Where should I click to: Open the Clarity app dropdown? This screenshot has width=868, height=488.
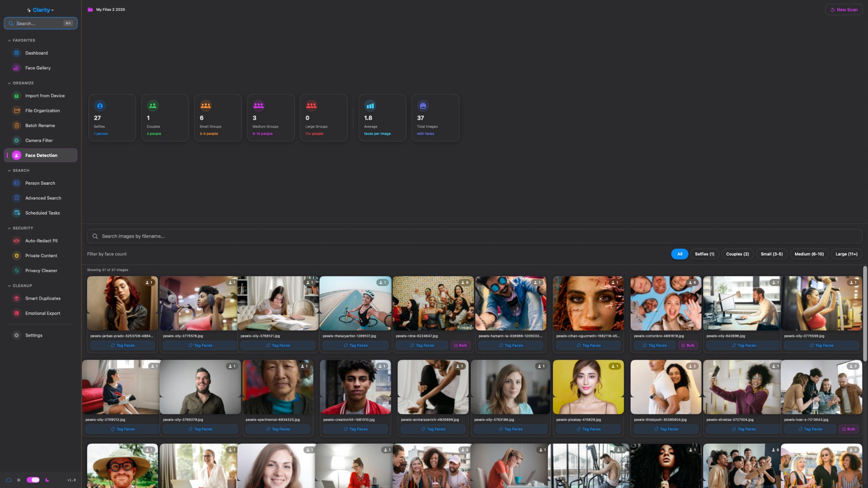pos(41,10)
